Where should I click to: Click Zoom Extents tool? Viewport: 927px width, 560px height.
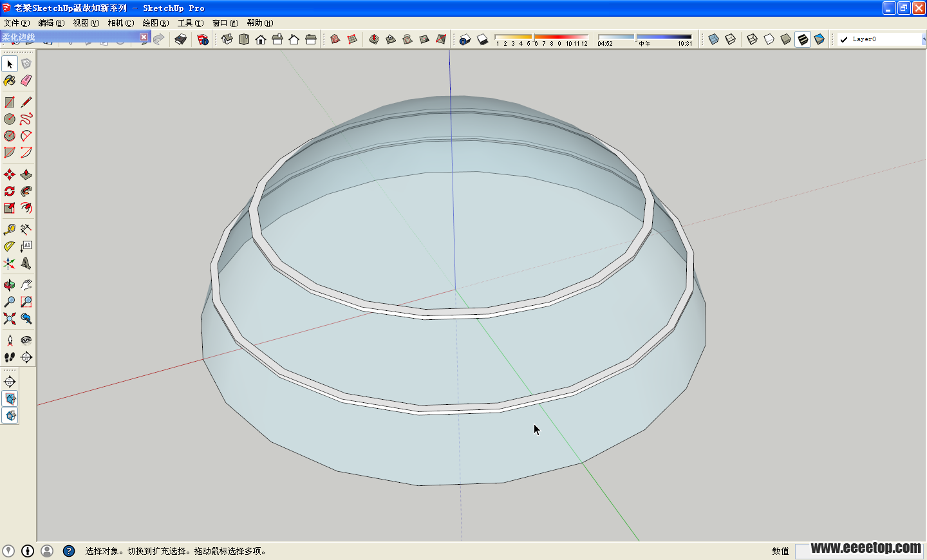[x=10, y=319]
